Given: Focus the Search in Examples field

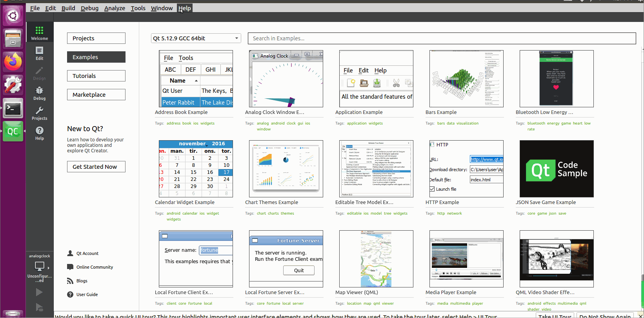Looking at the screenshot, I should point(442,38).
